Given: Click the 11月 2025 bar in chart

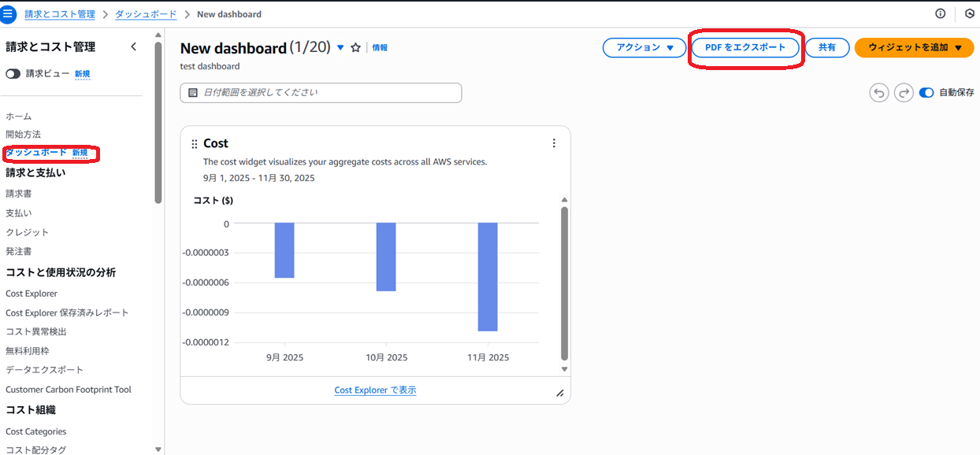Looking at the screenshot, I should pos(488,277).
